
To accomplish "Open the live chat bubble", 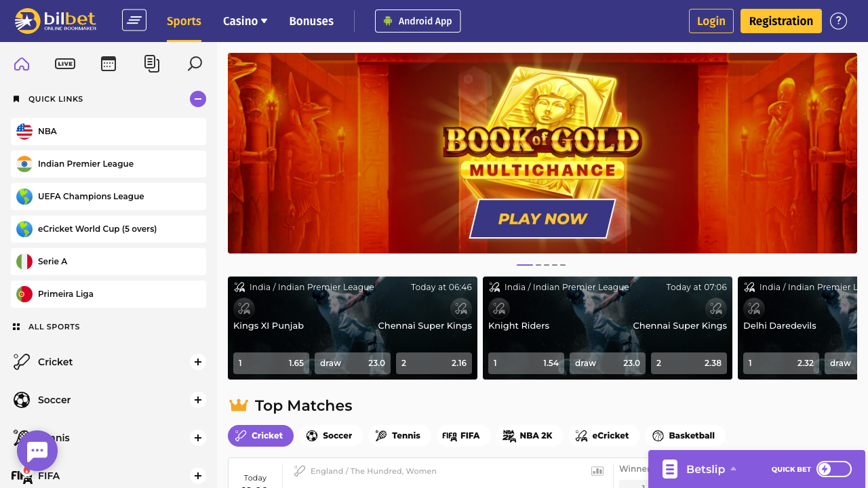I will (x=37, y=451).
